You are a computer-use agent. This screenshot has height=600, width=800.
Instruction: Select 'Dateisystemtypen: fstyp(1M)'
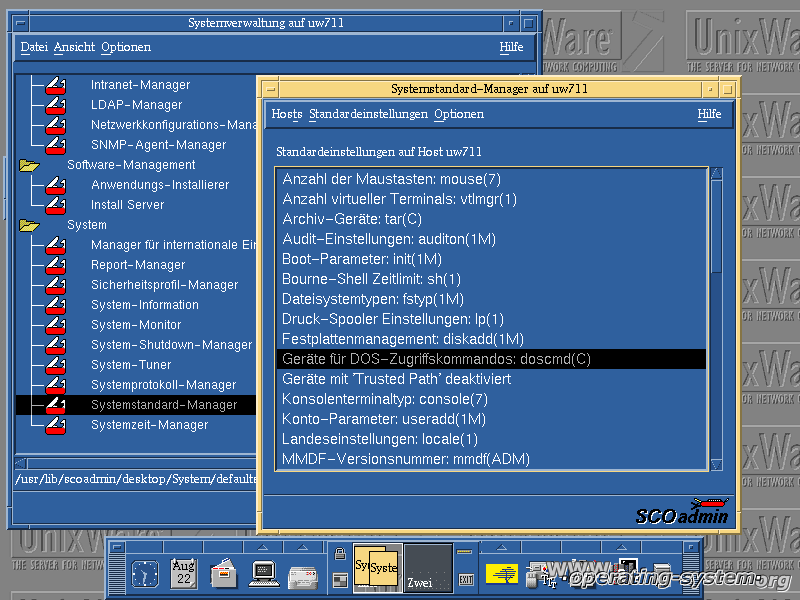[491, 299]
